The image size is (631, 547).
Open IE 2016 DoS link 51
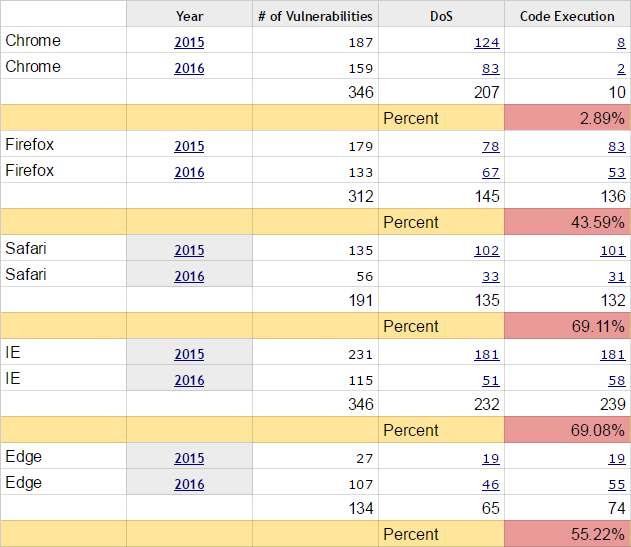pos(491,380)
